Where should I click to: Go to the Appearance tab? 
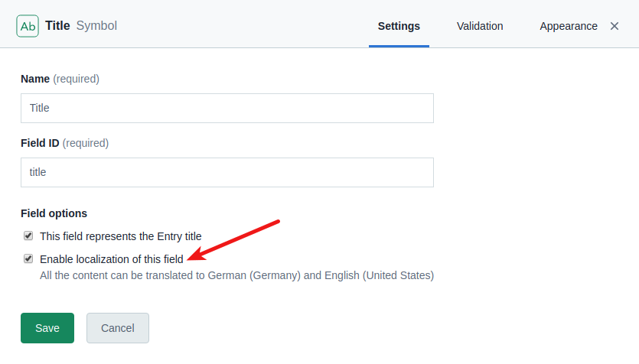569,26
